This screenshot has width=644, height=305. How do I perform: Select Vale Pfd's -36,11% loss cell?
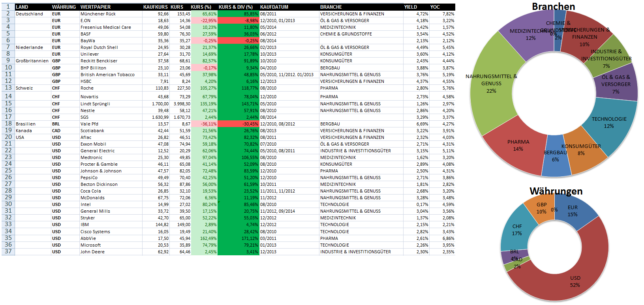pos(204,124)
